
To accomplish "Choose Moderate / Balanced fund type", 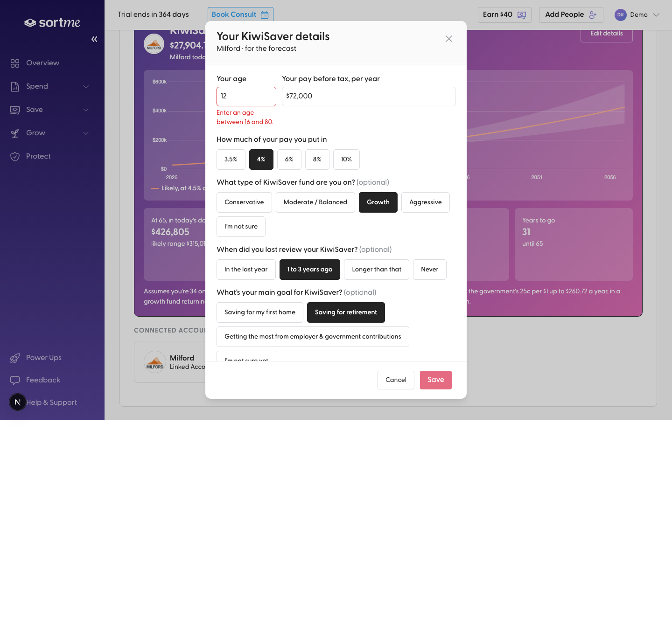I will click(x=315, y=202).
